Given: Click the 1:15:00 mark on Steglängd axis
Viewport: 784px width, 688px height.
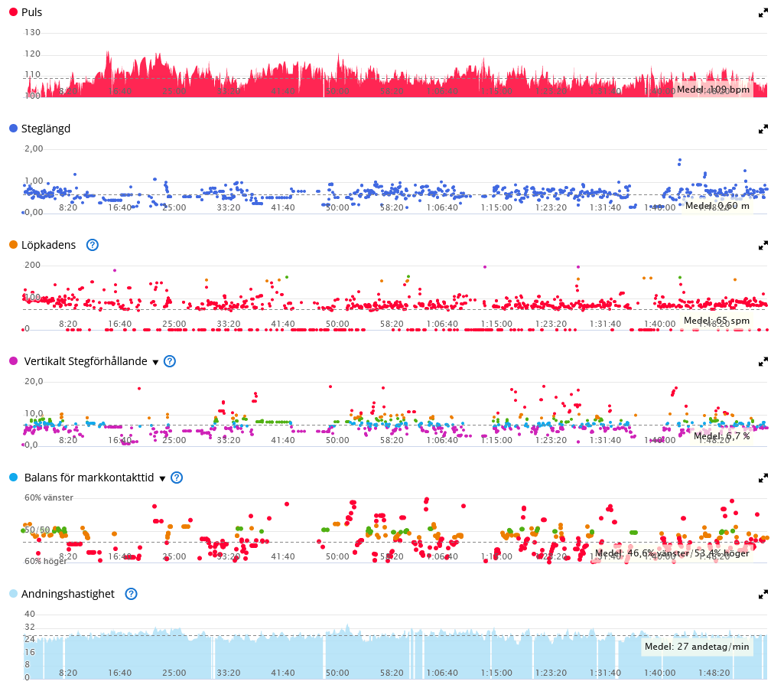Looking at the screenshot, I should tap(496, 207).
